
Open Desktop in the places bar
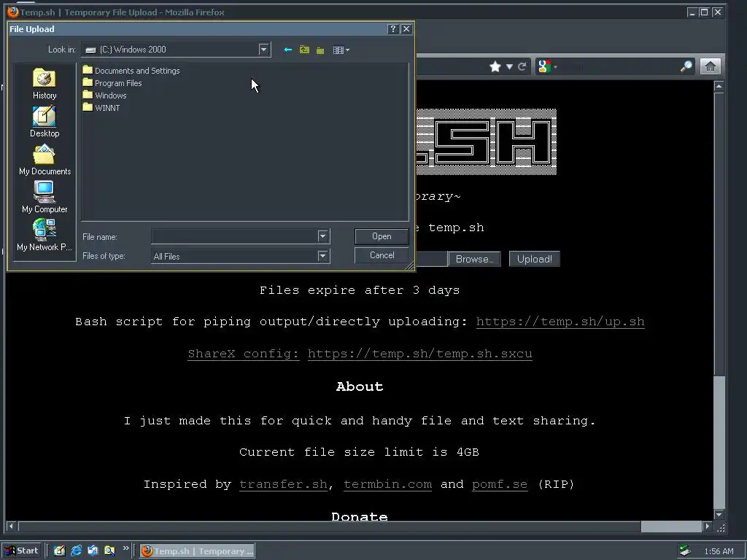pyautogui.click(x=44, y=122)
